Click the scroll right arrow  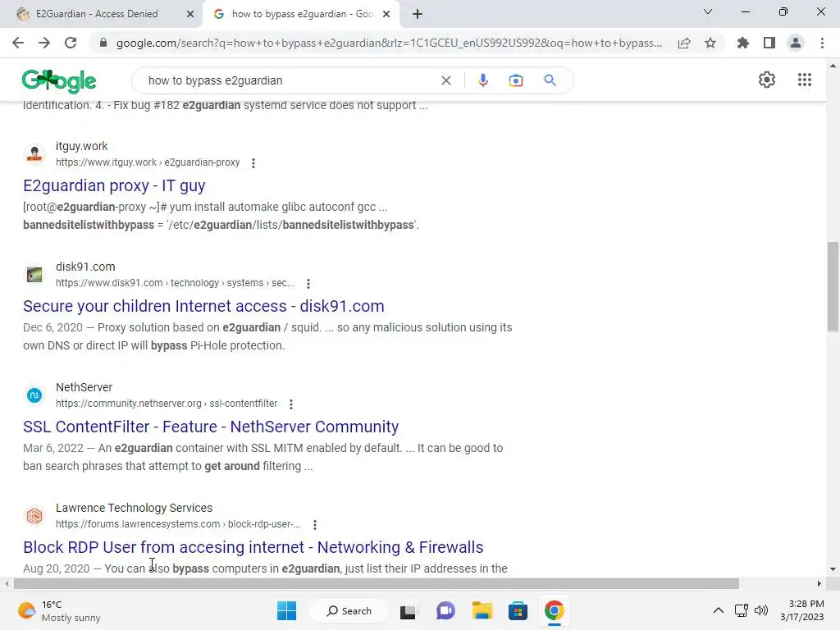(x=819, y=583)
